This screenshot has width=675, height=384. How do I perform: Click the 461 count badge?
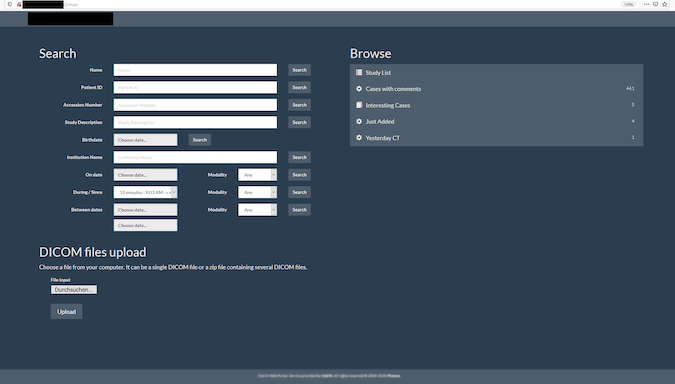(x=630, y=88)
